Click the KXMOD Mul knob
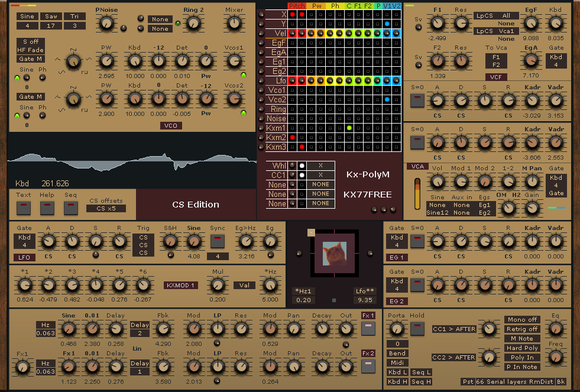This screenshot has height=392, width=580. (x=218, y=285)
